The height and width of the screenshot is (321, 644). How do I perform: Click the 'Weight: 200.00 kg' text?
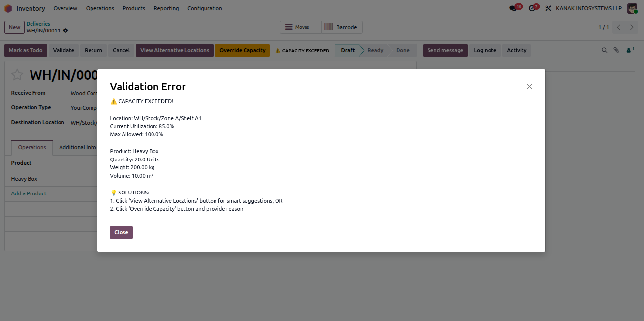pyautogui.click(x=132, y=167)
